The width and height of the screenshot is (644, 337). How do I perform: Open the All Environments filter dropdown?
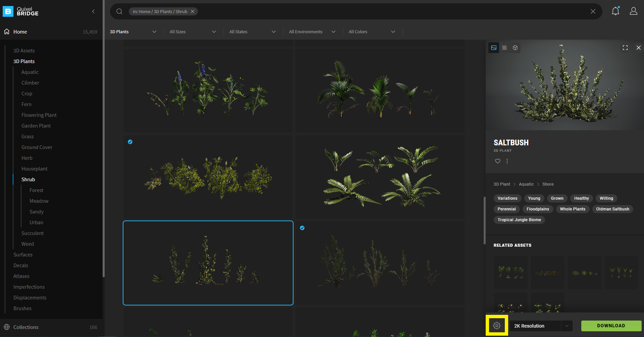pos(312,32)
